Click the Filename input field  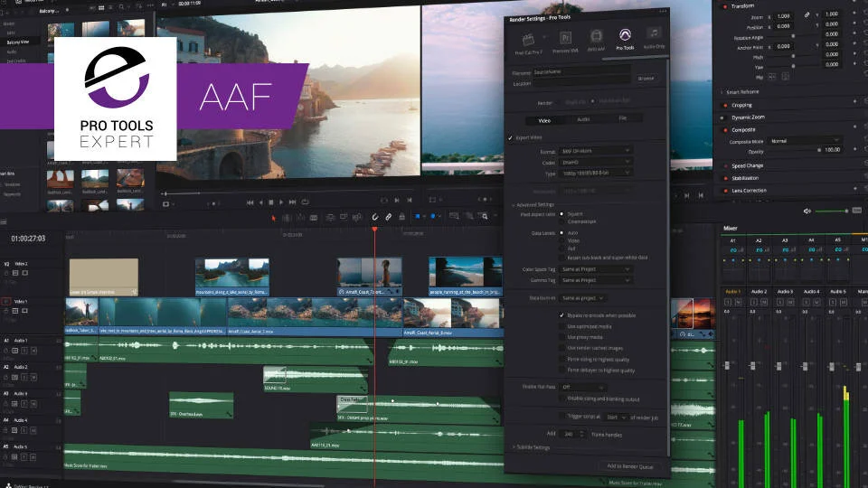[x=581, y=71]
